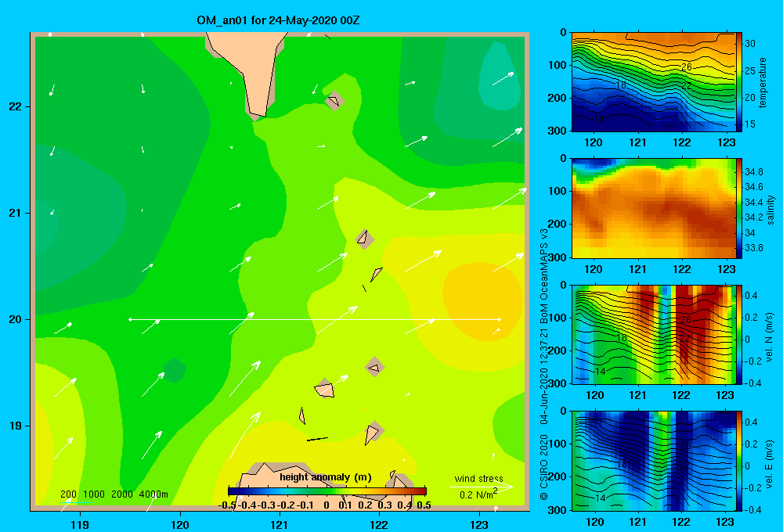Click the '30' tick on the temperature colorbar

pos(750,43)
